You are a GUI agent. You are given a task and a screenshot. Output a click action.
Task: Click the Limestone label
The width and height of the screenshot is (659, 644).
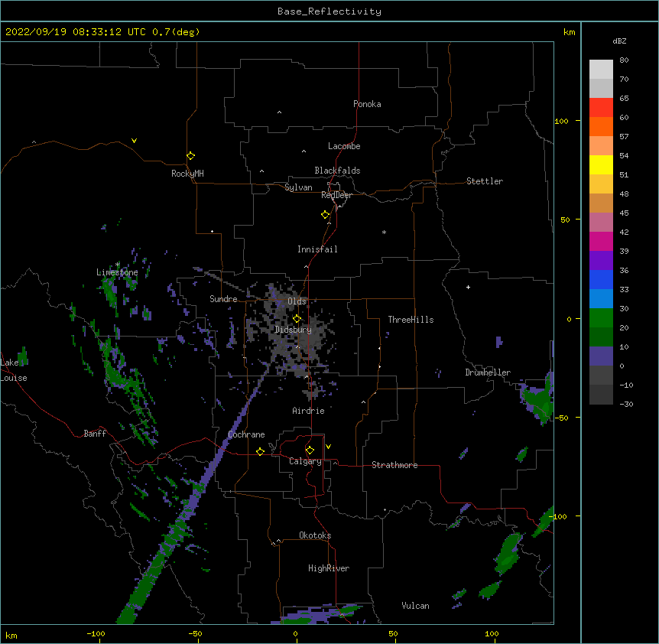coord(117,272)
